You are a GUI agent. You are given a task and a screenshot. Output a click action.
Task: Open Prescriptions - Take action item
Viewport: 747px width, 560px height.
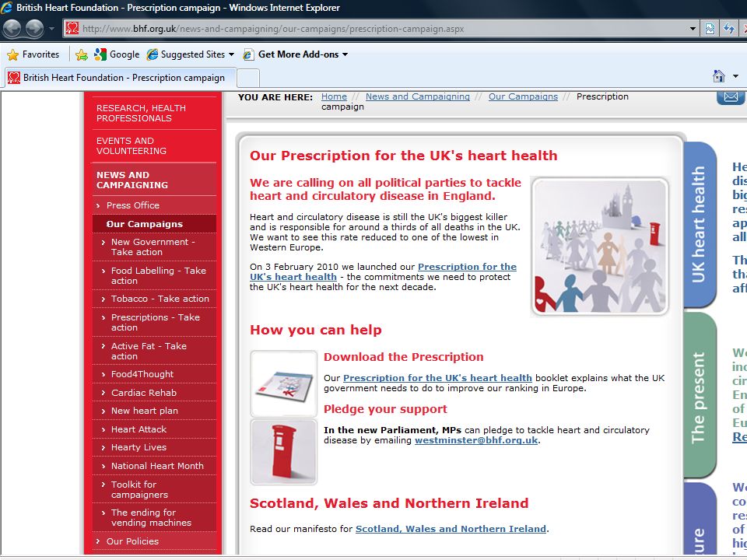154,322
